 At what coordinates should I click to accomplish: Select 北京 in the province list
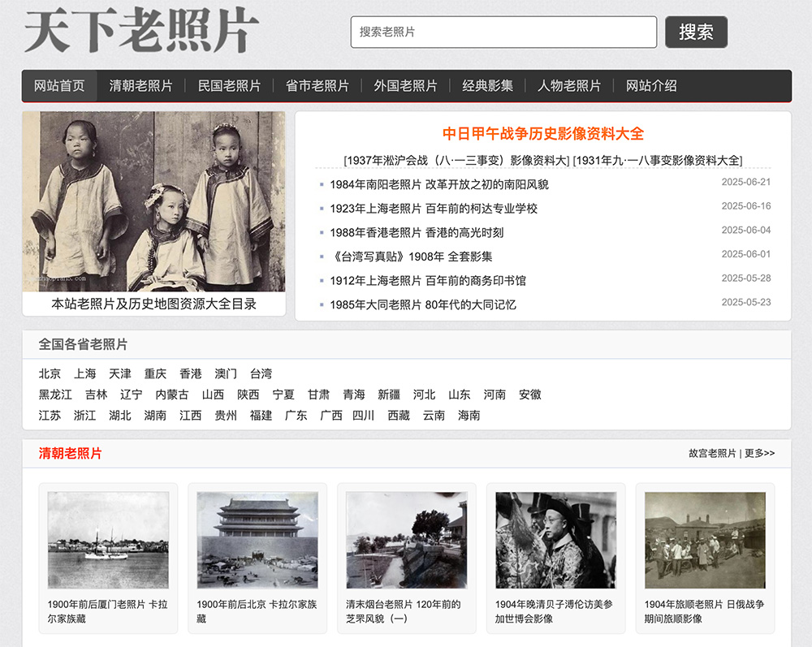[50, 374]
